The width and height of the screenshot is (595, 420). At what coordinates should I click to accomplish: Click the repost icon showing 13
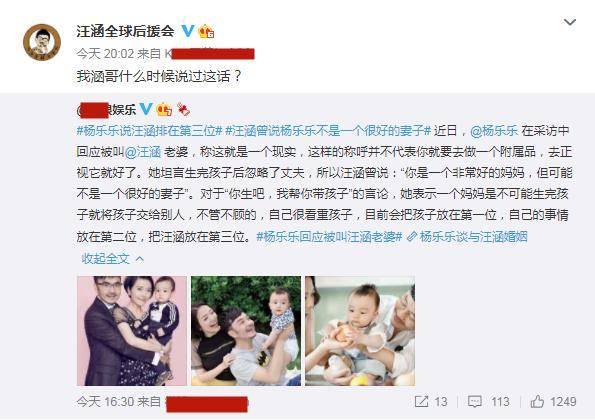click(422, 401)
